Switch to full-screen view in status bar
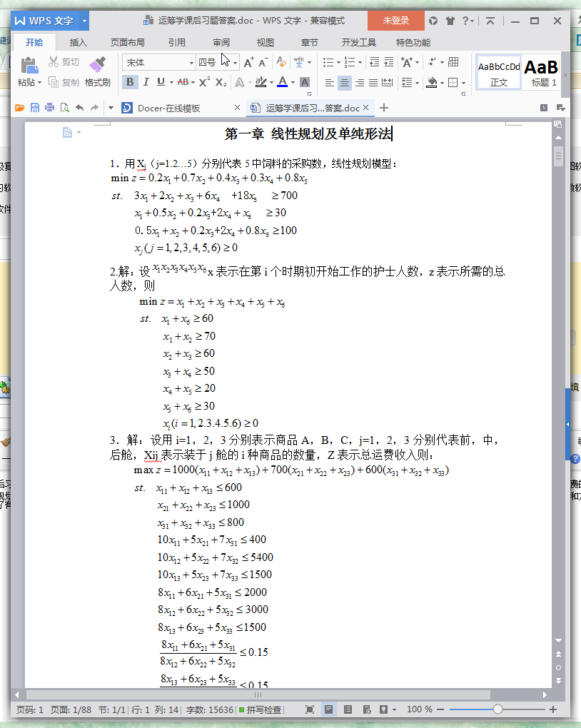 310,709
